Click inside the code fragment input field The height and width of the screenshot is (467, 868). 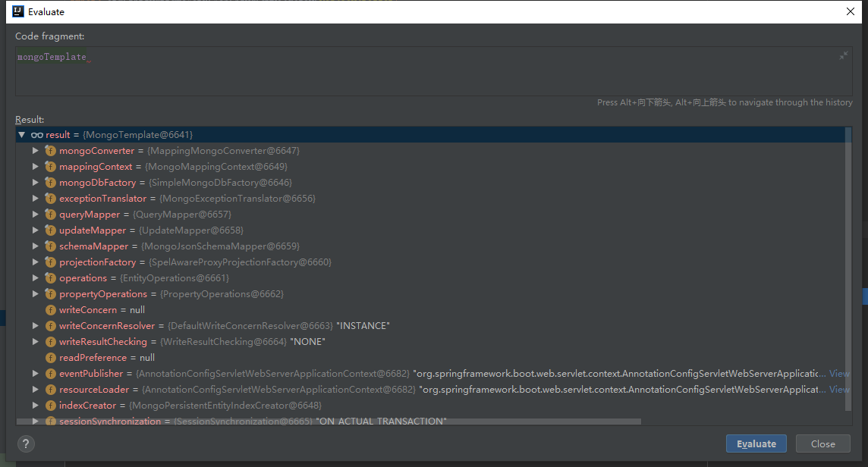tap(425, 72)
